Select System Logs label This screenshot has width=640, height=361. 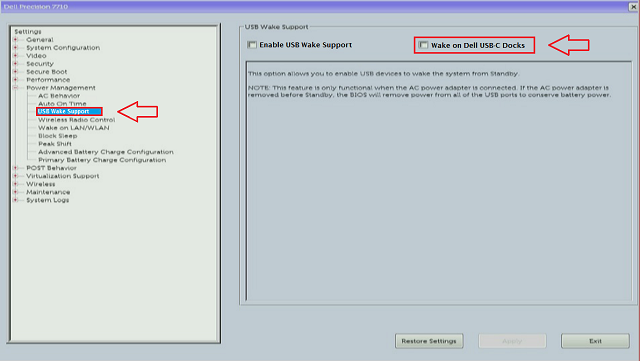click(x=47, y=200)
